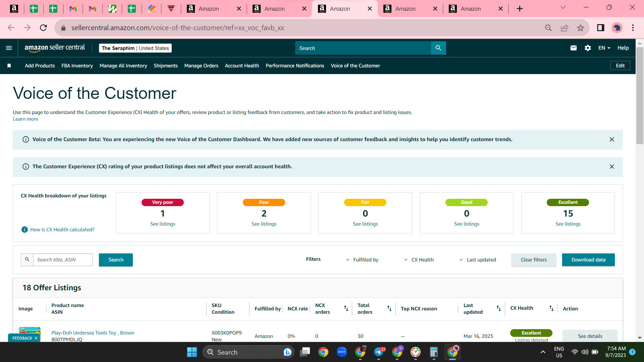Open Manage Orders menu item
The image size is (644, 362).
[201, 66]
